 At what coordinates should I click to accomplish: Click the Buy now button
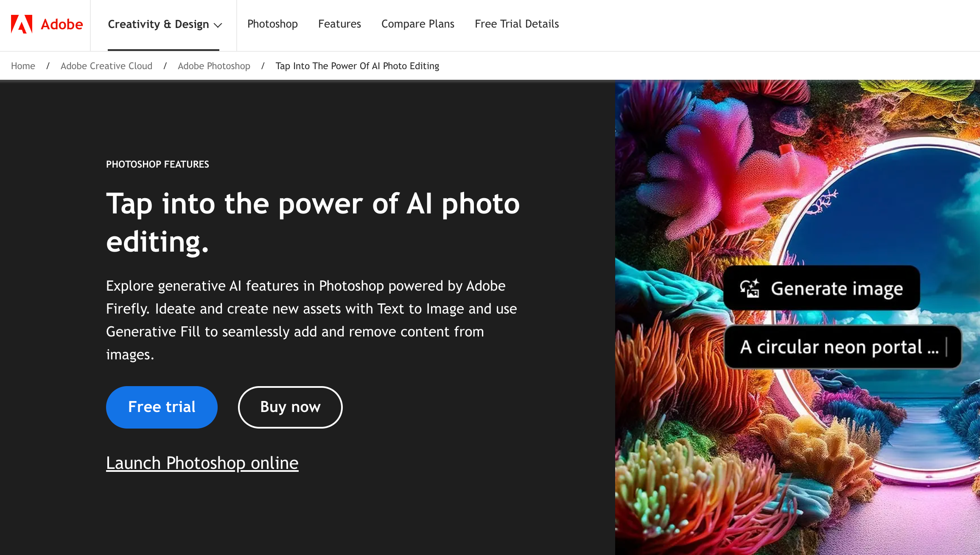(x=290, y=407)
